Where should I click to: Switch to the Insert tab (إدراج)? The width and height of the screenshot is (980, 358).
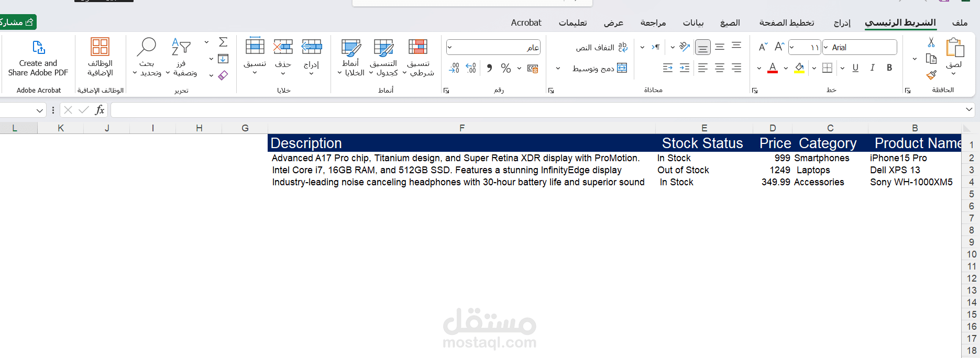pyautogui.click(x=842, y=23)
